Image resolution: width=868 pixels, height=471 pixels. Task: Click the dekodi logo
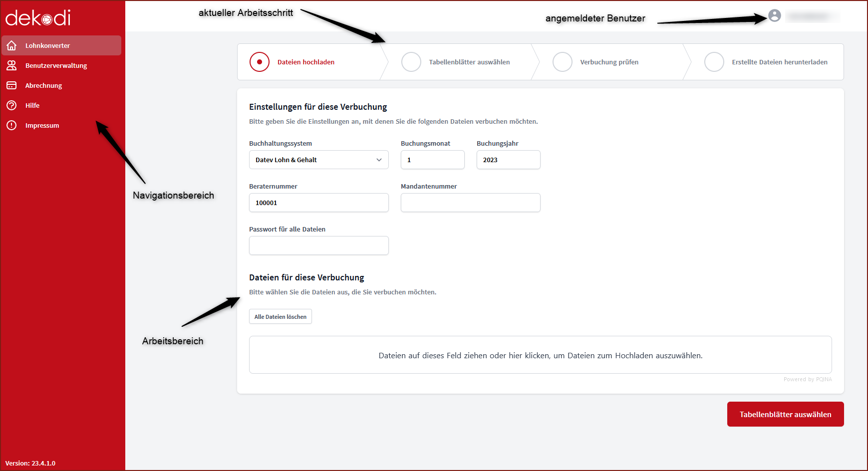coord(38,18)
